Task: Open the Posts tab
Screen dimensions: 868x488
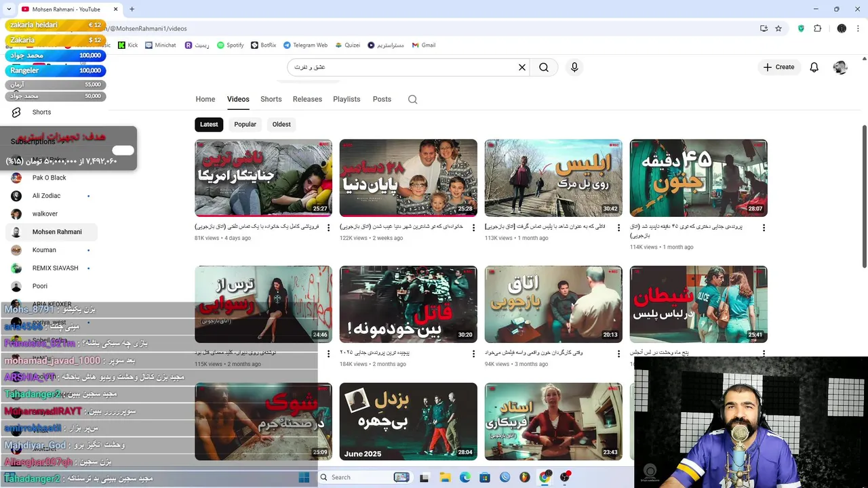Action: point(382,99)
